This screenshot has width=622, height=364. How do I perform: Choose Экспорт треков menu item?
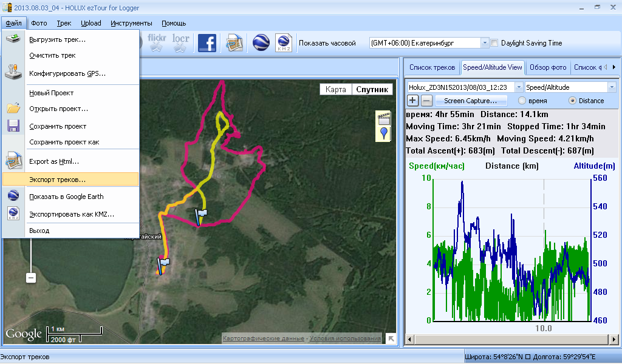pyautogui.click(x=70, y=180)
